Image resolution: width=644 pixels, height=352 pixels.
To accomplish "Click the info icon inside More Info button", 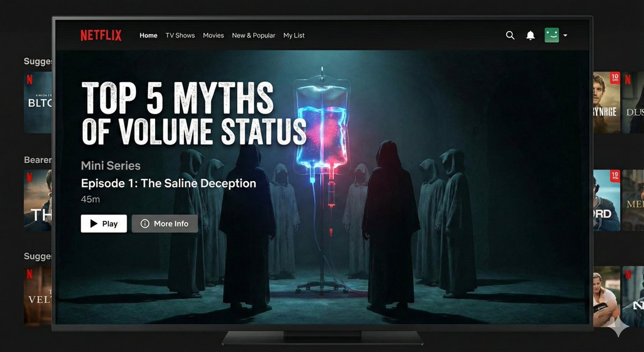I will click(x=146, y=224).
